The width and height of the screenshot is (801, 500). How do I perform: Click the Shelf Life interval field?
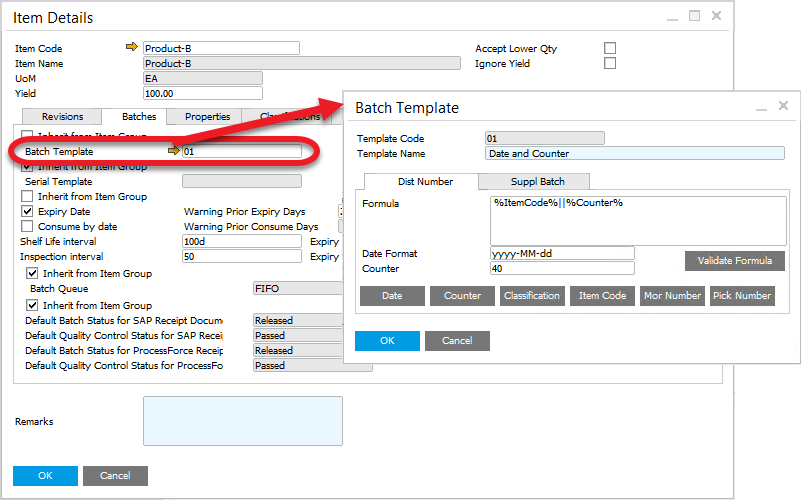[x=242, y=241]
